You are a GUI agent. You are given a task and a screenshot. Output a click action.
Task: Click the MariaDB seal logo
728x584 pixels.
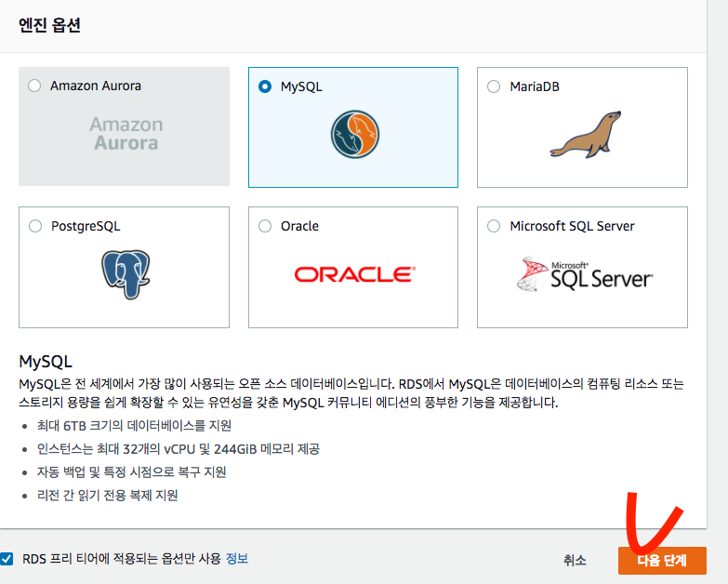tap(586, 135)
